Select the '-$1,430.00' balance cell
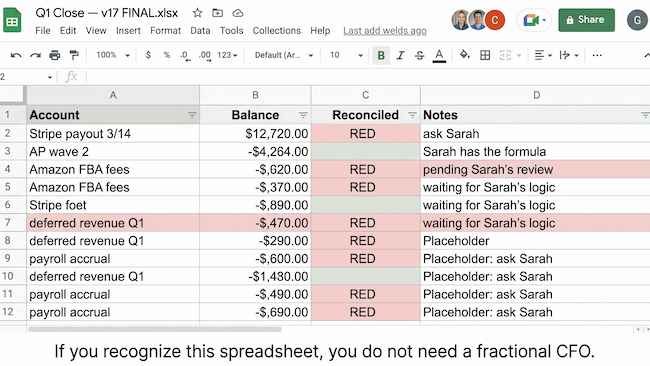 pos(255,276)
